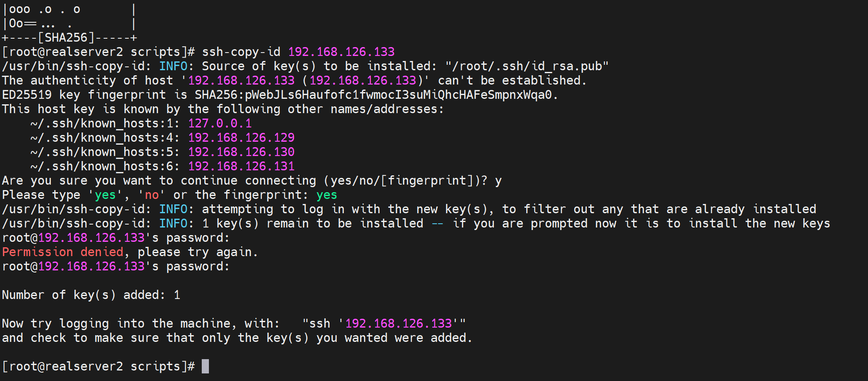Click the ssh-copy-id command in the prompt line
This screenshot has width=868, height=381.
click(x=241, y=52)
